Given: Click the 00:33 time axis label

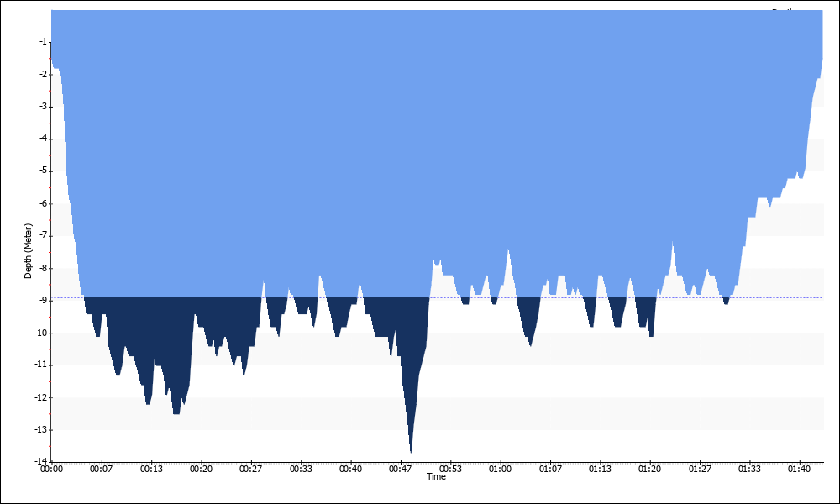Looking at the screenshot, I should point(301,470).
